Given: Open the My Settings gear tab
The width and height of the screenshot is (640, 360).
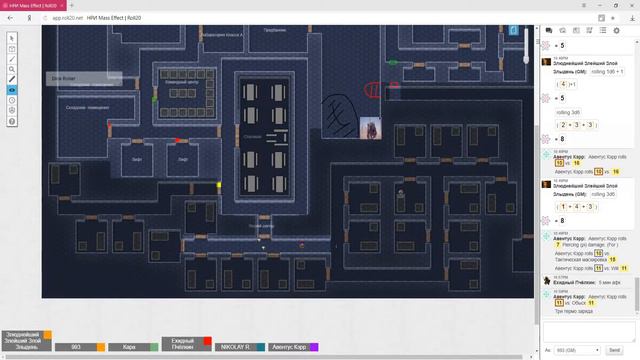Looking at the screenshot, I should pyautogui.click(x=616, y=31).
